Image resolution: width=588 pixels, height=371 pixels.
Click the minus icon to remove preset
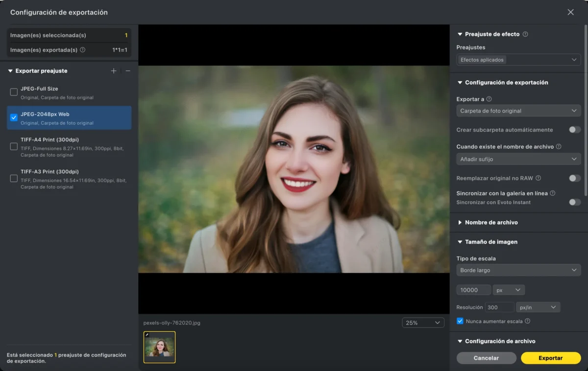point(128,71)
